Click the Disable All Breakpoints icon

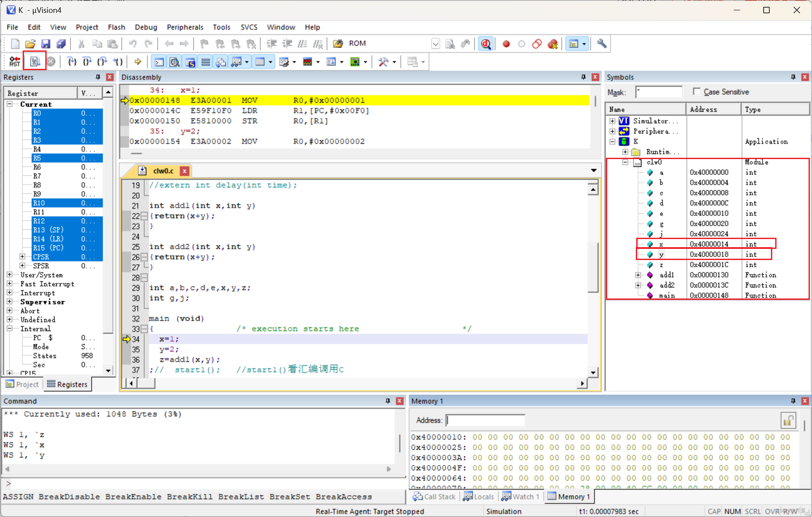537,44
